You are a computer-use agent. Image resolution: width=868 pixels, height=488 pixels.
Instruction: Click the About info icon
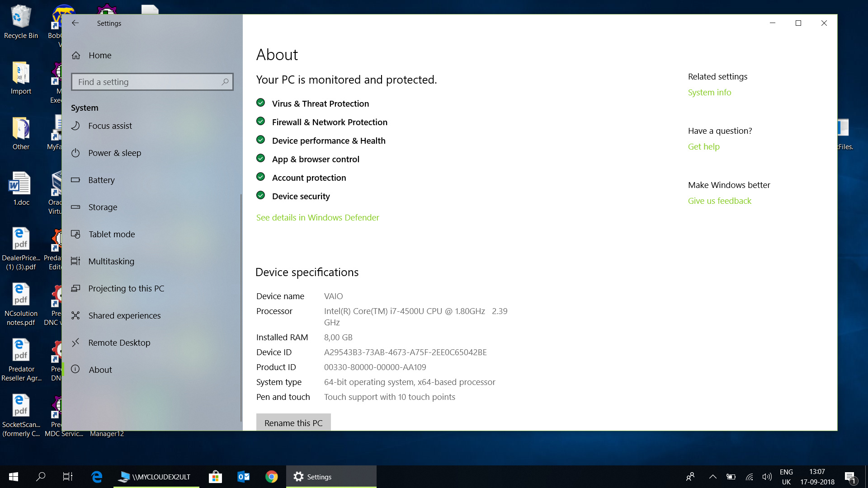pos(75,369)
